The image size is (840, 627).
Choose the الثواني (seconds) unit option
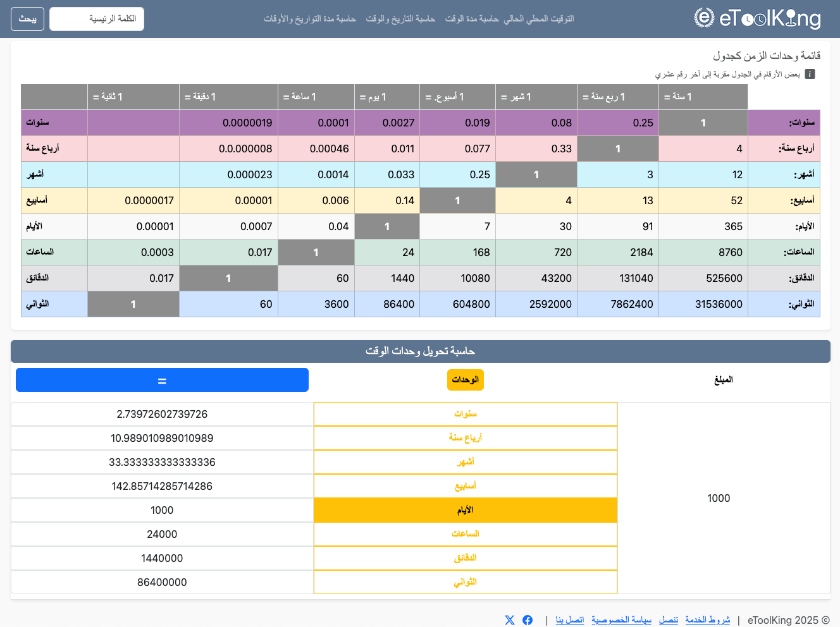point(465,582)
